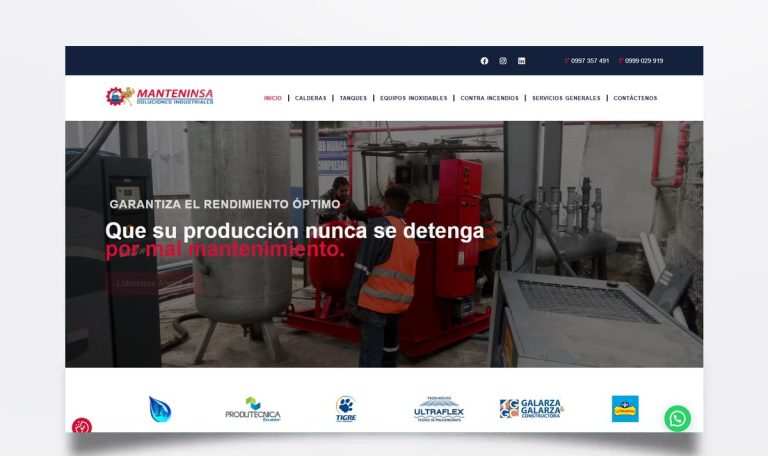
Task: Open the Tanques menu item
Action: point(353,98)
